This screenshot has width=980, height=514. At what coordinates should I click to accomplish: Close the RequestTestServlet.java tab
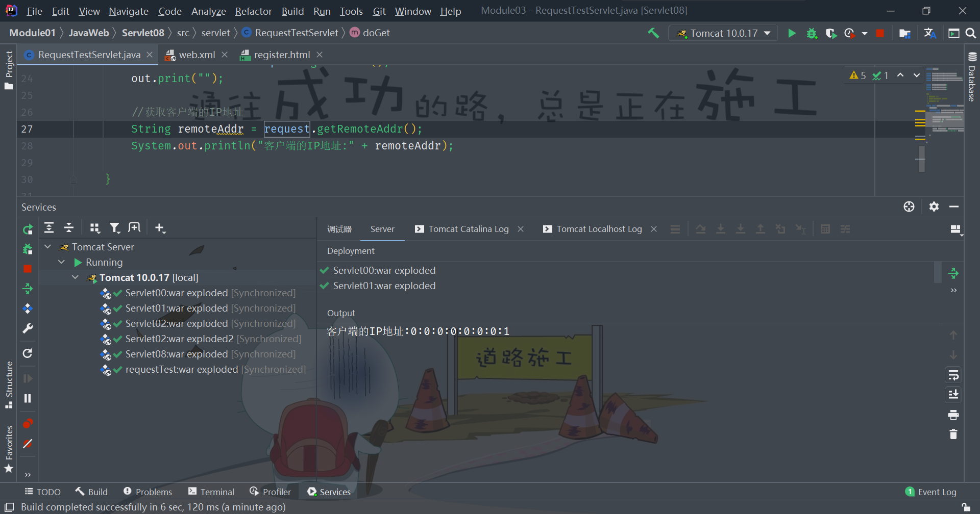(150, 55)
